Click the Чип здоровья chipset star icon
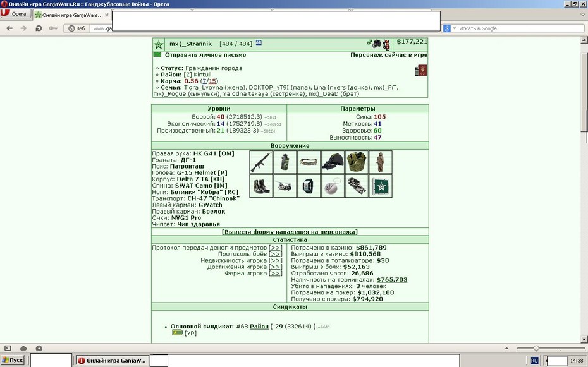The height and width of the screenshot is (367, 588). [381, 186]
